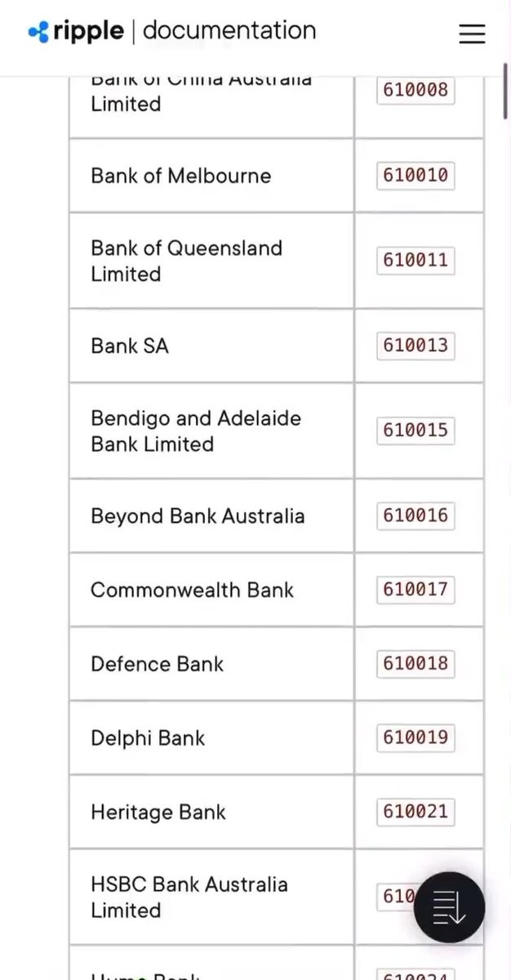Click the Ripple logo icon

coord(38,33)
